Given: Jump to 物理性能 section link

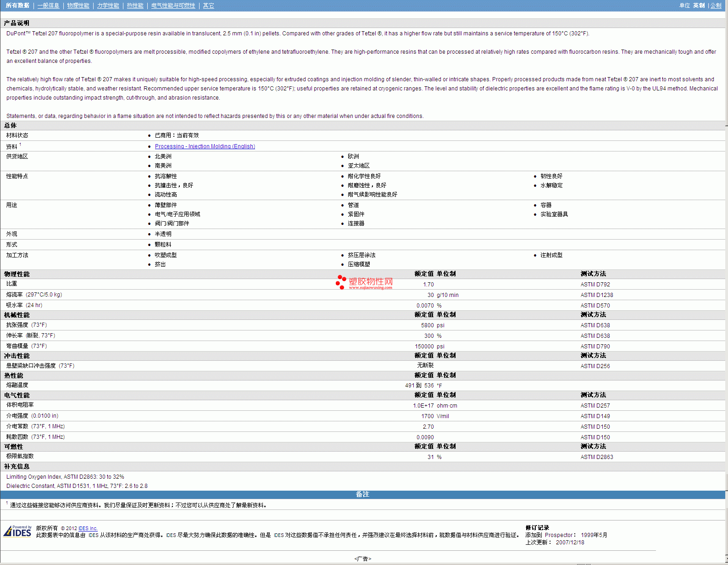Looking at the screenshot, I should point(78,6).
